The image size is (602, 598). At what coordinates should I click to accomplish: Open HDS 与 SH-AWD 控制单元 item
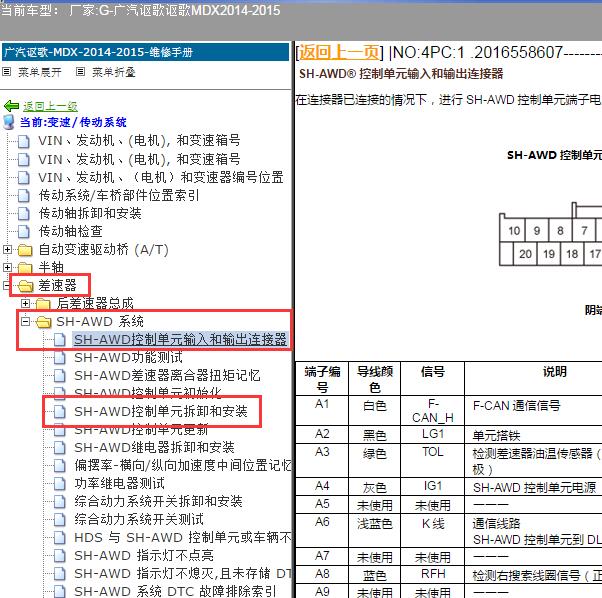(183, 538)
